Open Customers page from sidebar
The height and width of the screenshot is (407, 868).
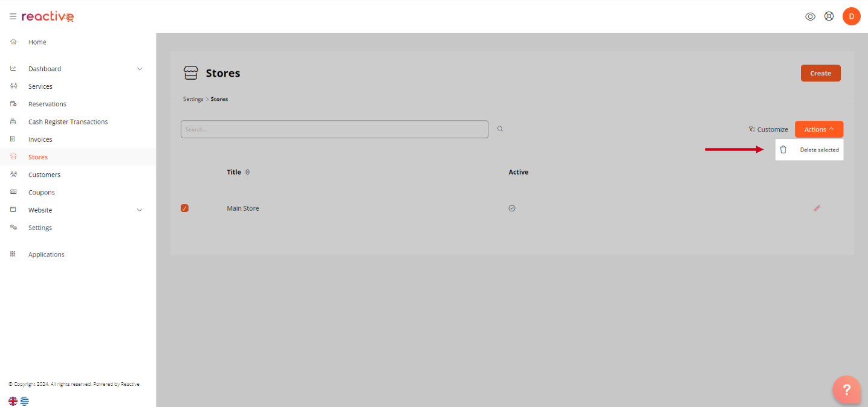coord(44,175)
